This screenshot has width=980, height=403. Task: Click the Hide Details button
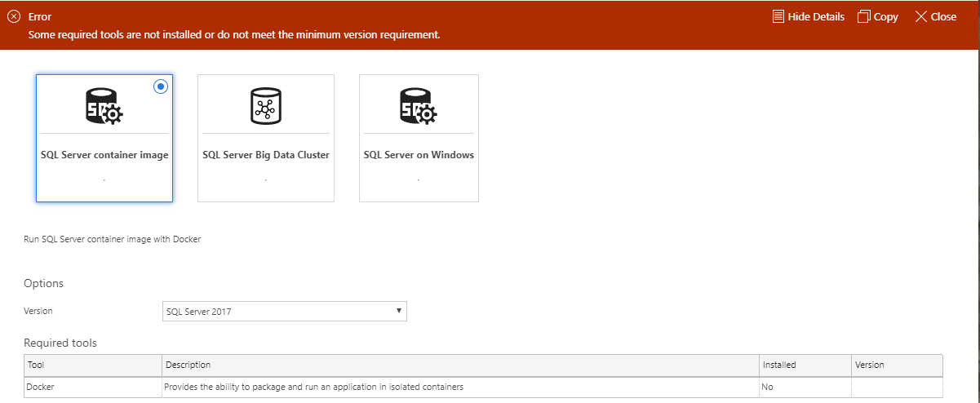(808, 16)
